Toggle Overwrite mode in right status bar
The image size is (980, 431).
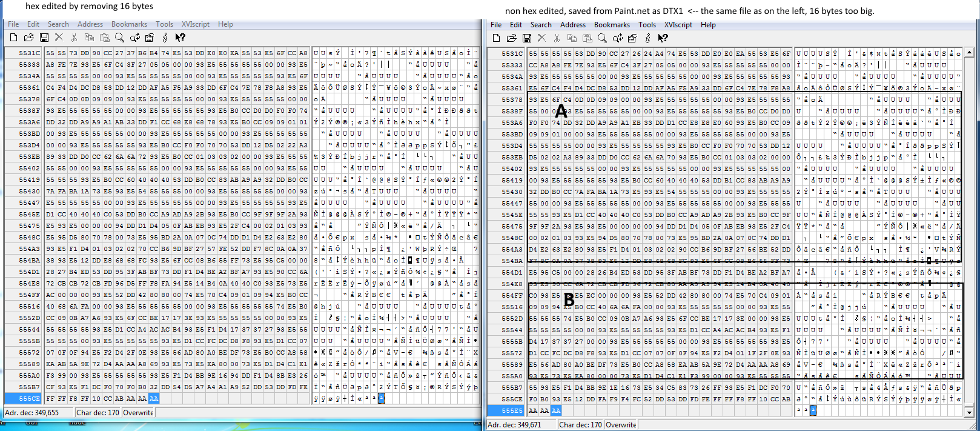tap(621, 425)
